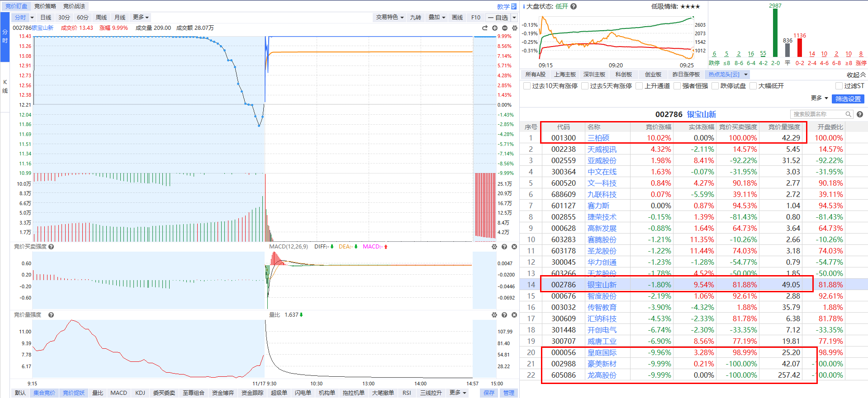Click the 筛选设置 button
Screen dimensions: 868x398
pyautogui.click(x=848, y=99)
